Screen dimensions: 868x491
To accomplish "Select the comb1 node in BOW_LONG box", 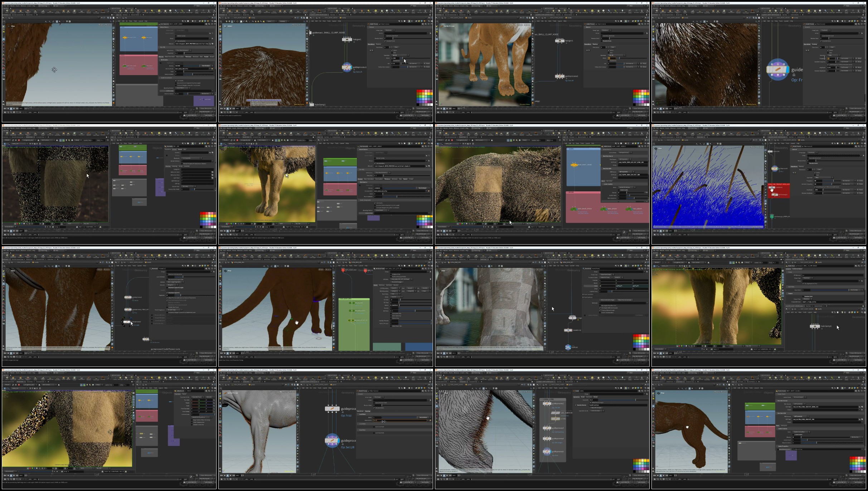I will click(x=555, y=418).
